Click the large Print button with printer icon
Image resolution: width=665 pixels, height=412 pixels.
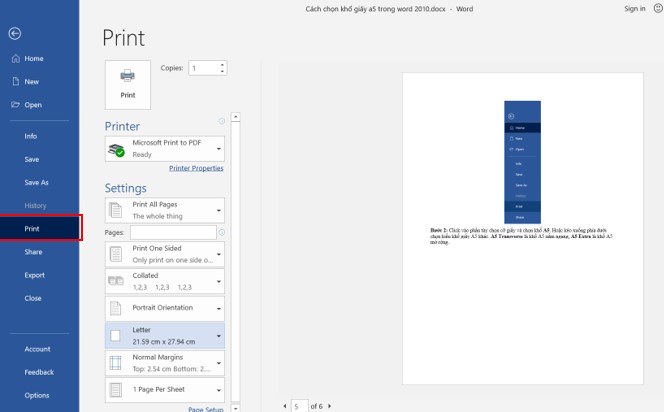tap(128, 82)
